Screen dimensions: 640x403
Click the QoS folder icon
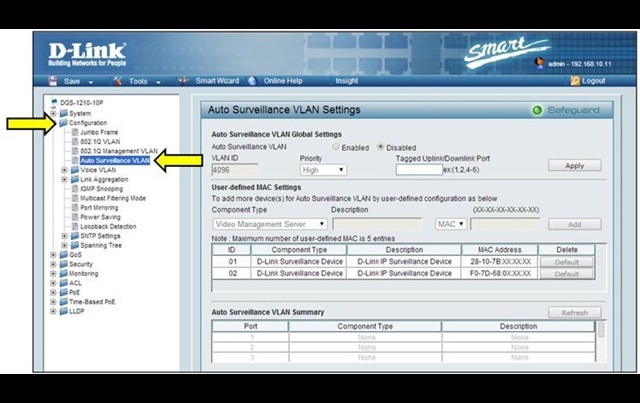(64, 254)
